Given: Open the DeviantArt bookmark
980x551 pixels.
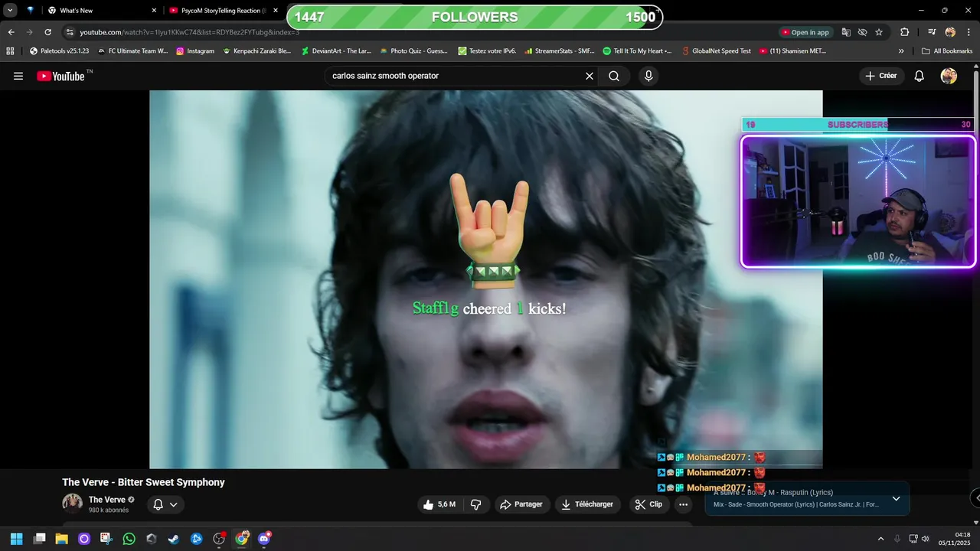Looking at the screenshot, I should [337, 51].
